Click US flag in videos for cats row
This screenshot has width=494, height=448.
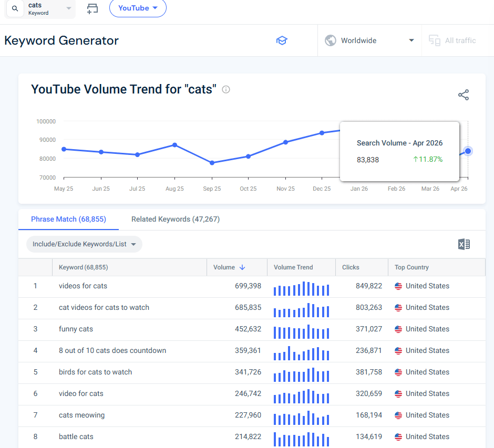pos(398,286)
